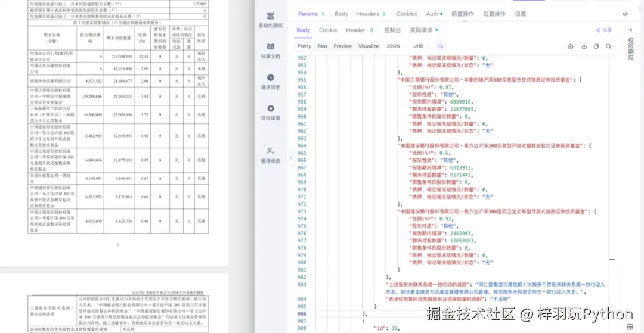Copy the response using the copy icon
This screenshot has height=333, width=644.
point(596,46)
